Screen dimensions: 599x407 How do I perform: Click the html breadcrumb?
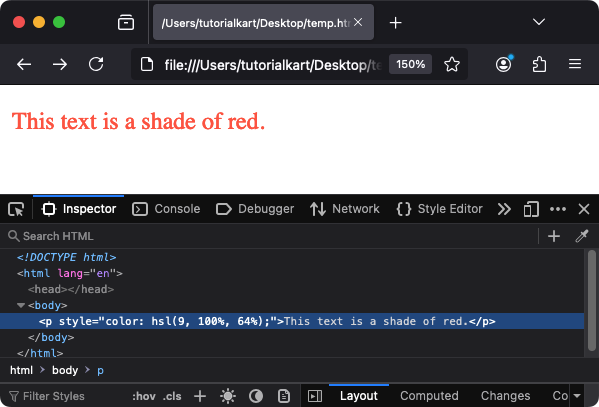click(x=21, y=370)
